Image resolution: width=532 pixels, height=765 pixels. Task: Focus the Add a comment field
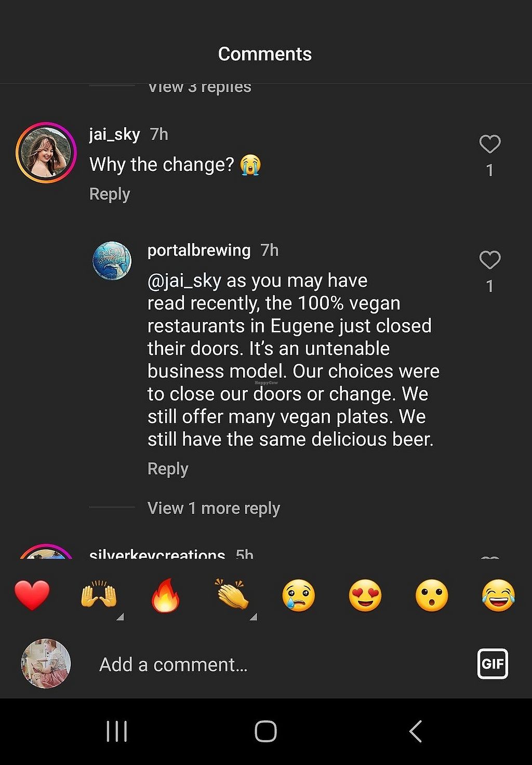tap(260, 665)
